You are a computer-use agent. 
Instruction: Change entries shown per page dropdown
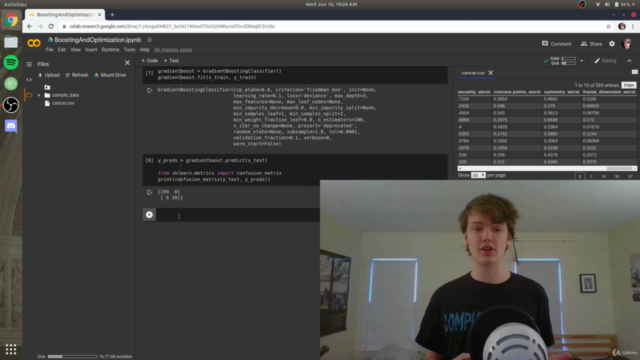(478, 175)
